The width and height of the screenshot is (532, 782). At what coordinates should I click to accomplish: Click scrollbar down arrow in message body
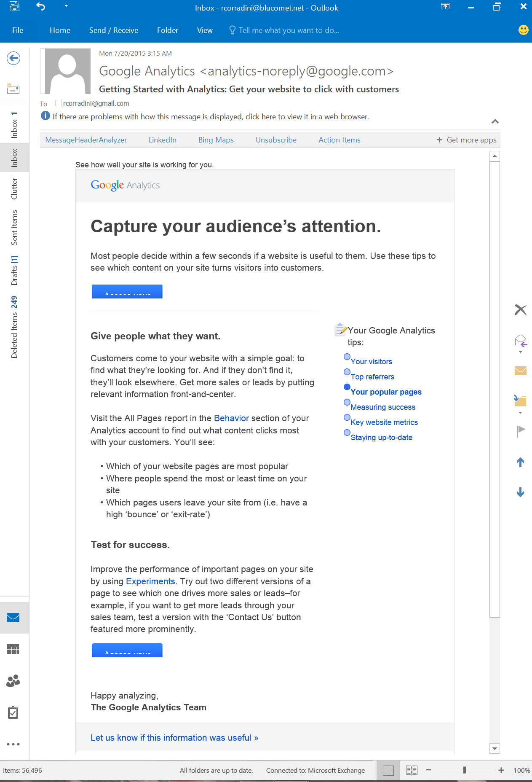tap(495, 749)
